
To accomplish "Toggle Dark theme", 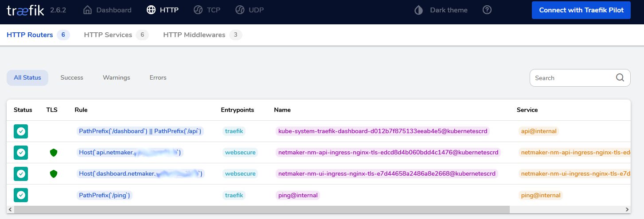I will pos(441,10).
